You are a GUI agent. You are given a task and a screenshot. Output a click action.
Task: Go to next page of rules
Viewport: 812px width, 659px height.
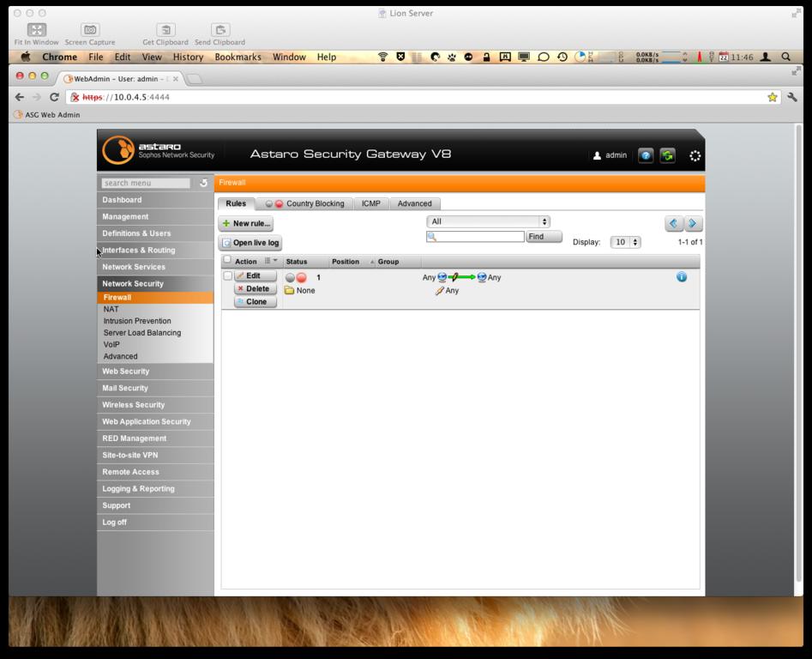point(693,223)
